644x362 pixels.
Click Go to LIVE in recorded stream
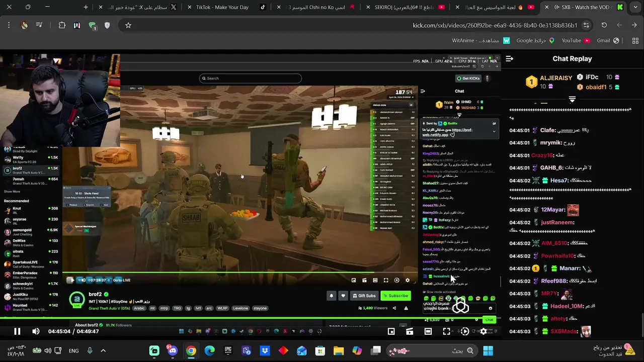coord(122,280)
